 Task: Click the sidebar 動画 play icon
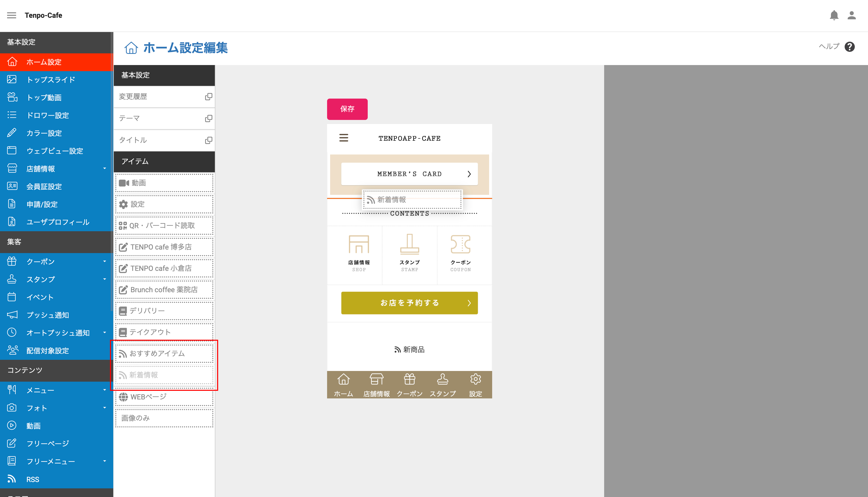coord(12,425)
